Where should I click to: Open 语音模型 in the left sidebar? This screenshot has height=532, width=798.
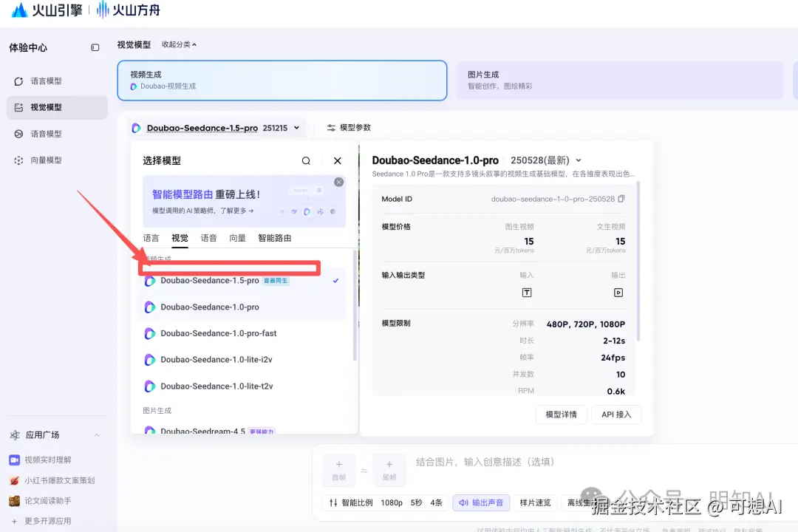pos(57,134)
